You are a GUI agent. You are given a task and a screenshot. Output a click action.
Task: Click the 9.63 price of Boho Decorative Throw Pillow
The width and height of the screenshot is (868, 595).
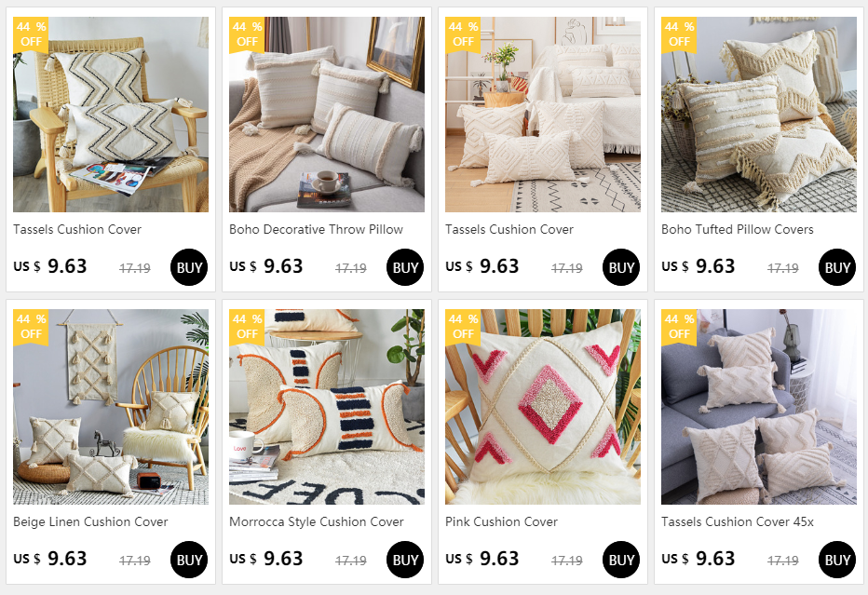coord(283,266)
